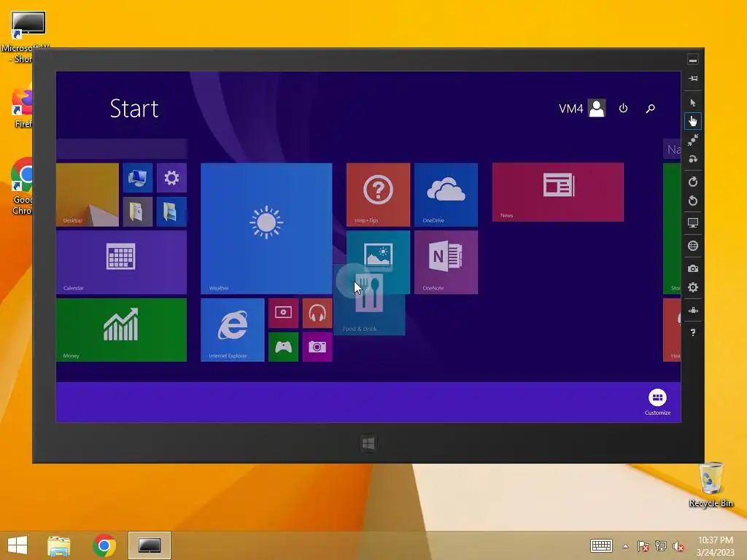747x560 pixels.
Task: Open the power options button
Action: coord(623,109)
